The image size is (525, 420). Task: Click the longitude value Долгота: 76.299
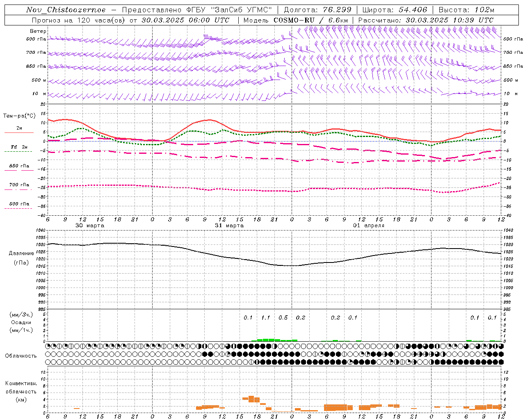tap(317, 10)
